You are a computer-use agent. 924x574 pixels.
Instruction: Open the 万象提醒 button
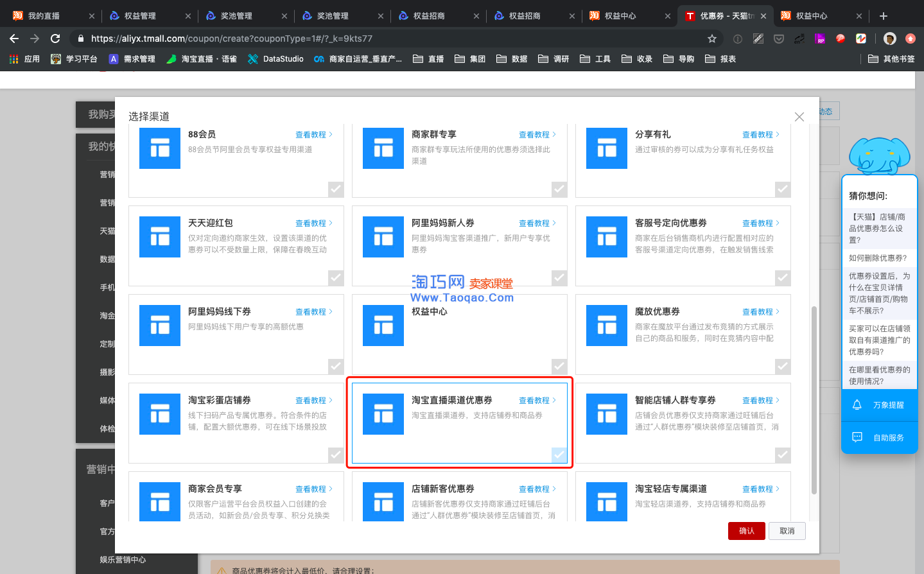click(x=879, y=405)
